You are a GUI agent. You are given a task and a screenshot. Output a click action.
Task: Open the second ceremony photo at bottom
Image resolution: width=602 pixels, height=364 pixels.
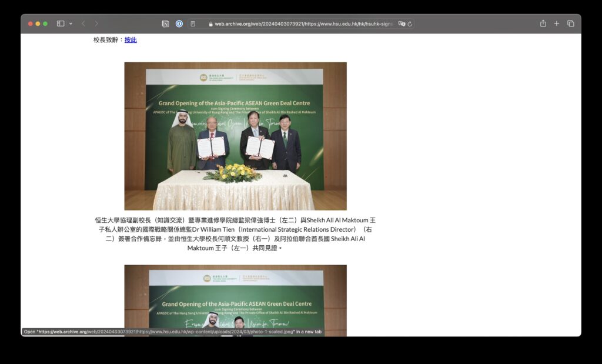235,297
